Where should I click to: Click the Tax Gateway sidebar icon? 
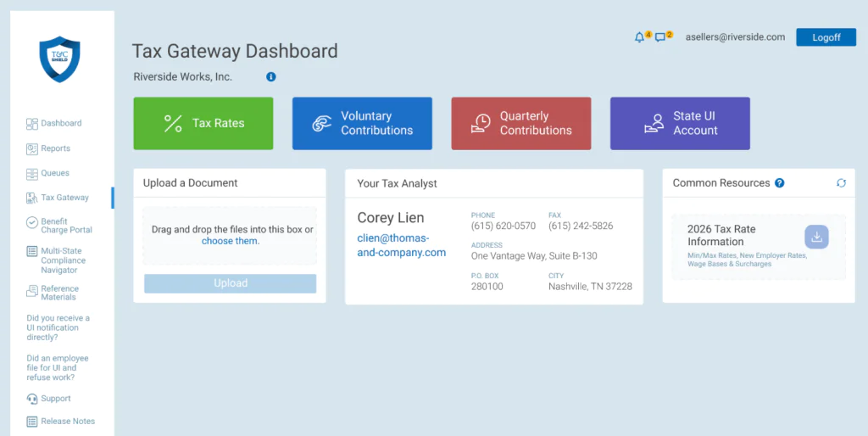tap(32, 198)
